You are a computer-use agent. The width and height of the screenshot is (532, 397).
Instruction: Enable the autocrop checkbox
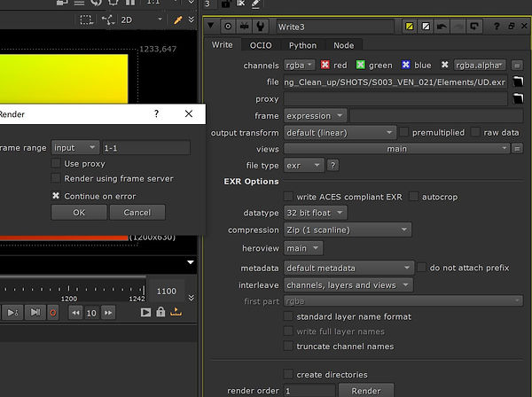[x=414, y=197]
